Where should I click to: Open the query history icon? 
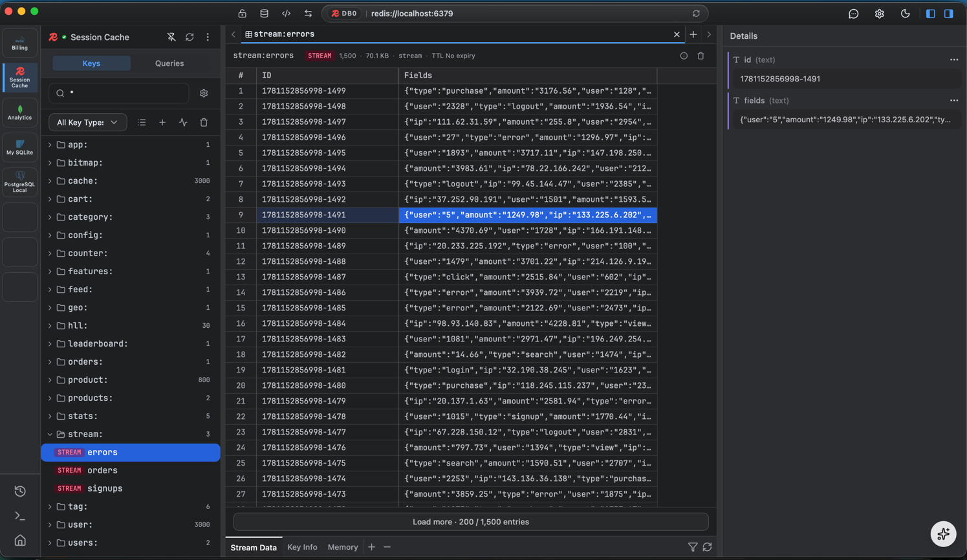20,491
